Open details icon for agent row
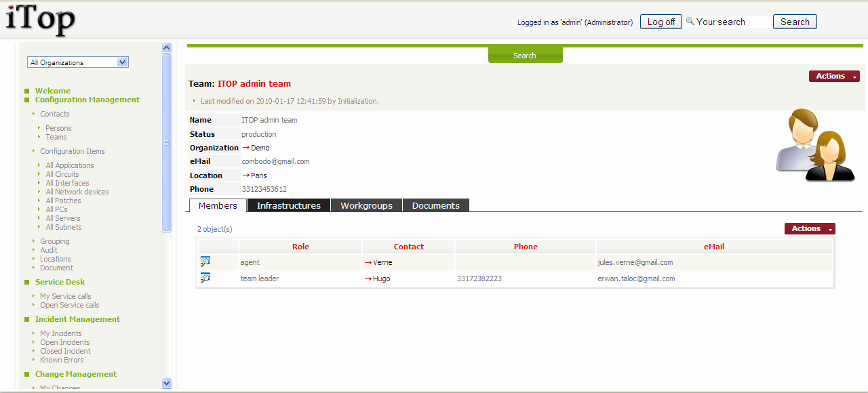Viewport: 868px width, 393px height. tap(205, 262)
